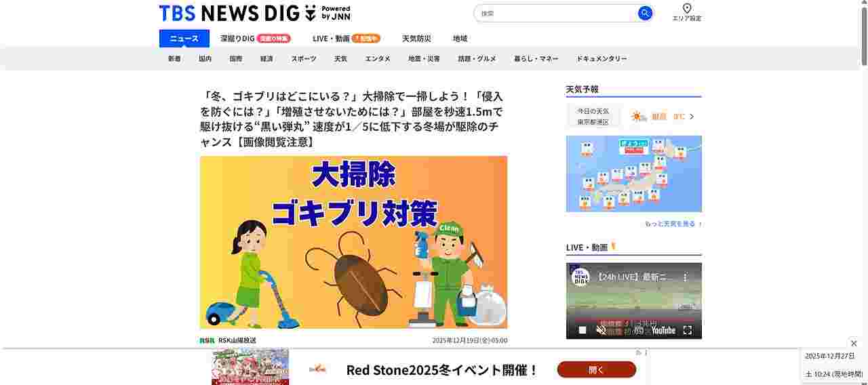This screenshot has width=868, height=385.
Task: Click the page vertical scrollbar
Action: coord(864,192)
